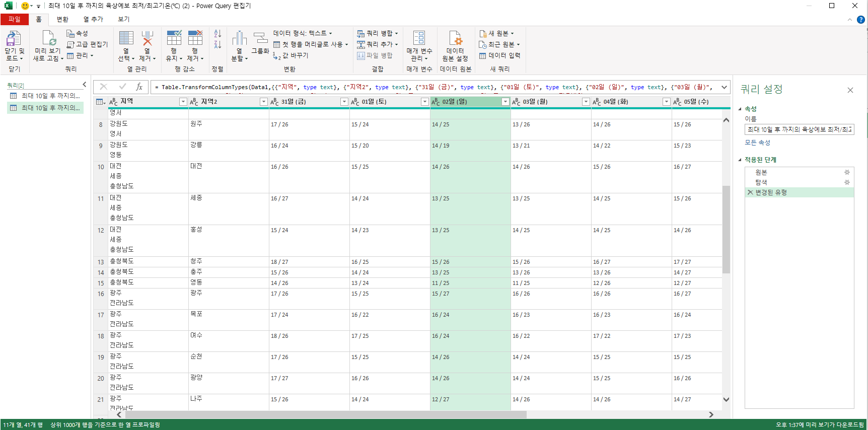Collapse the 속성 section triangle
The width and height of the screenshot is (868, 430).
pyautogui.click(x=740, y=109)
